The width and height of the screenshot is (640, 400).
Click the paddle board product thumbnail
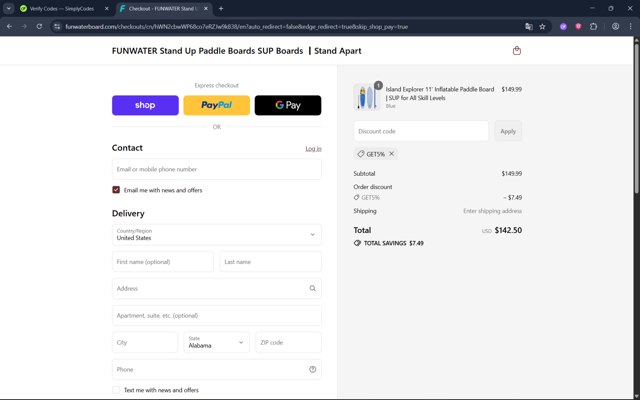point(367,97)
